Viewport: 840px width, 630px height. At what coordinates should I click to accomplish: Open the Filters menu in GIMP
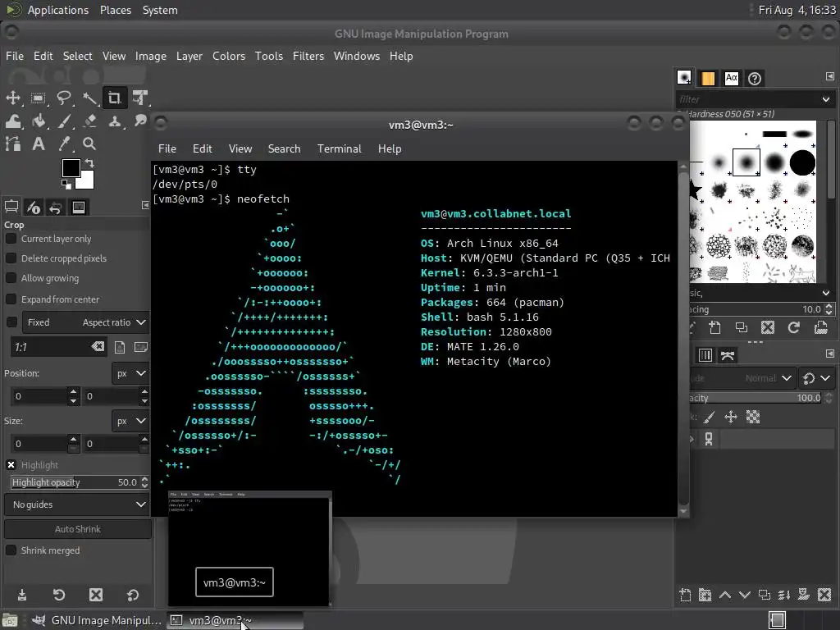(x=308, y=56)
